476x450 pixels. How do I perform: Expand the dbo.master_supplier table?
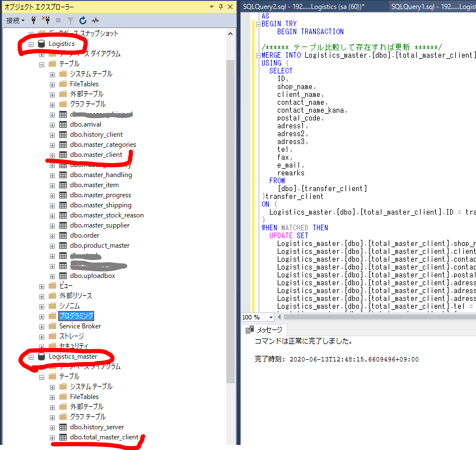(52, 226)
